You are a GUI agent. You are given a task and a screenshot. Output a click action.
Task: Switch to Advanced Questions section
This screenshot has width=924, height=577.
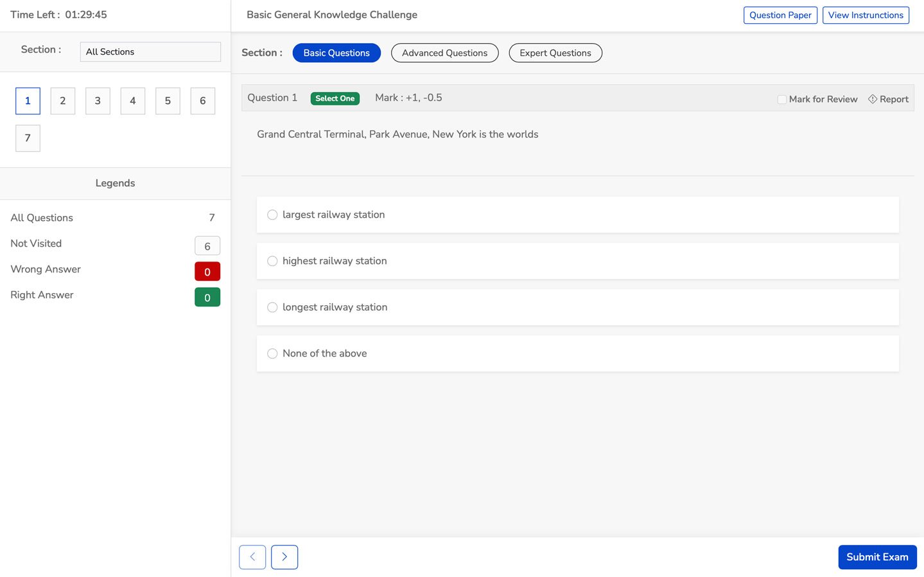[x=444, y=53]
